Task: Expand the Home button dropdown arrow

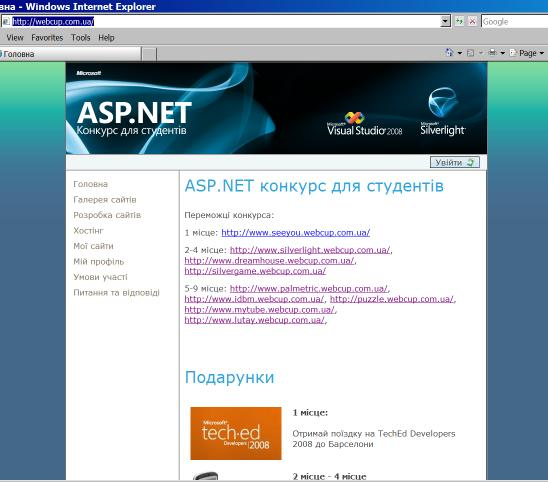Action: coord(460,53)
